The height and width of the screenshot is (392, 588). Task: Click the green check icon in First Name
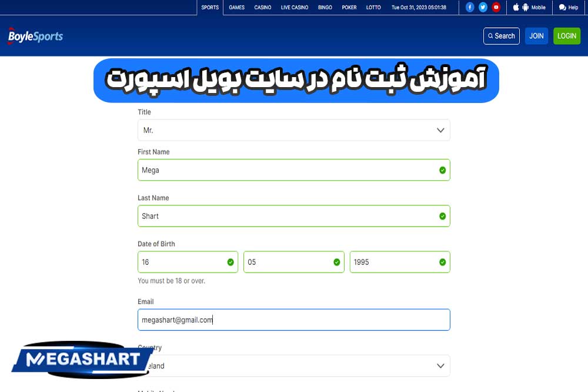(443, 170)
